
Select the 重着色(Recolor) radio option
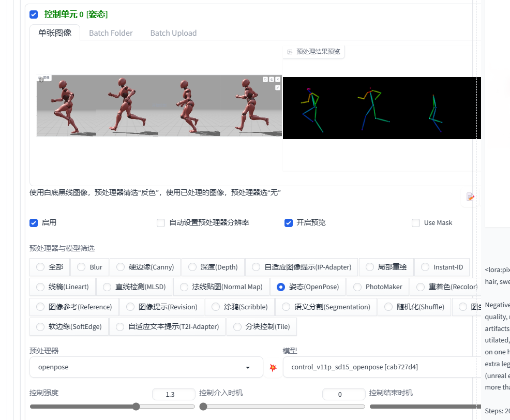click(420, 287)
